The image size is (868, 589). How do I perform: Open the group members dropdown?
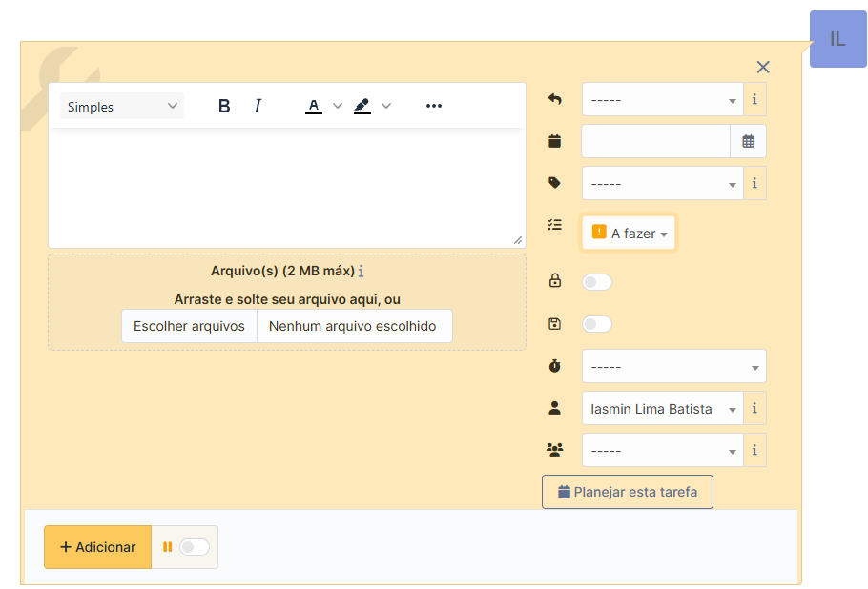(663, 450)
